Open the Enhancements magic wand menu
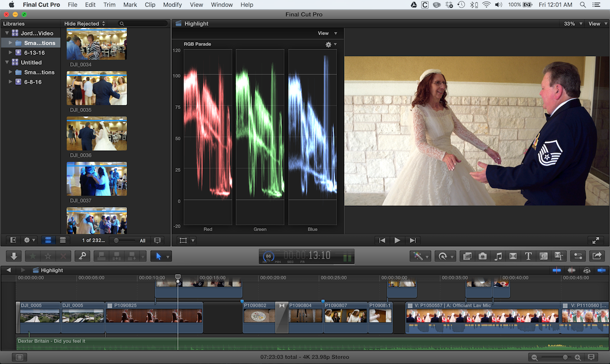The height and width of the screenshot is (364, 610). point(420,256)
